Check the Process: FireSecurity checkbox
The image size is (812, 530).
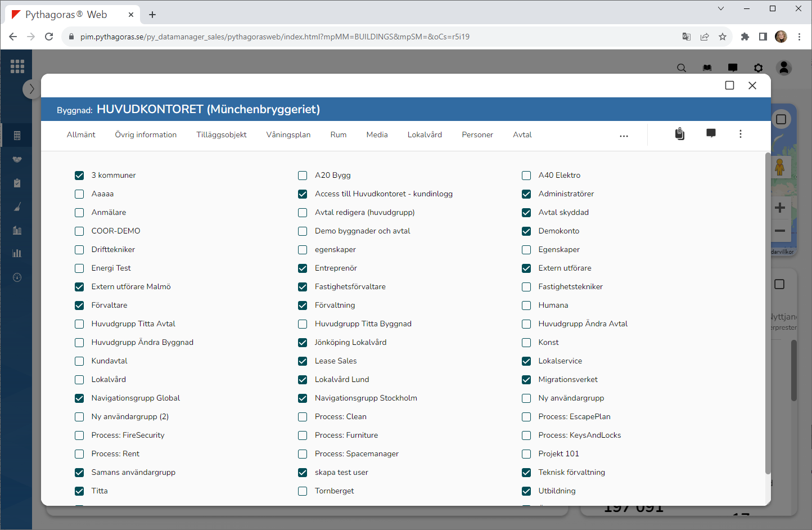click(79, 435)
